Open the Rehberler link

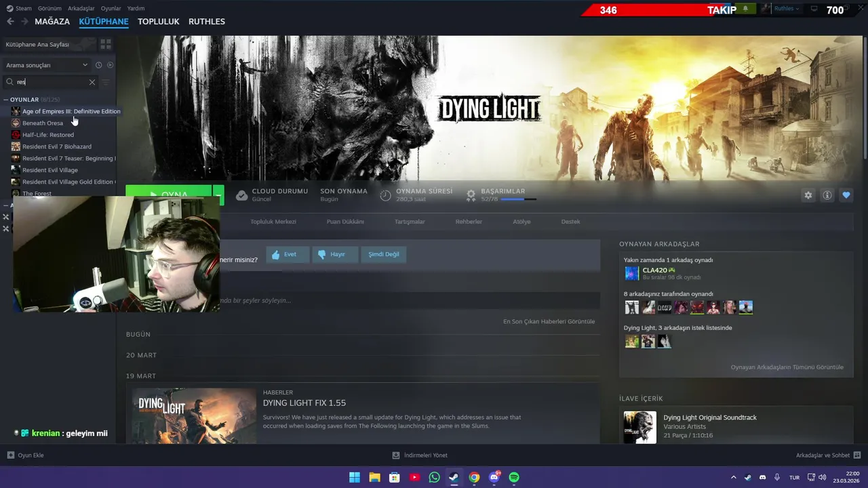pos(469,222)
